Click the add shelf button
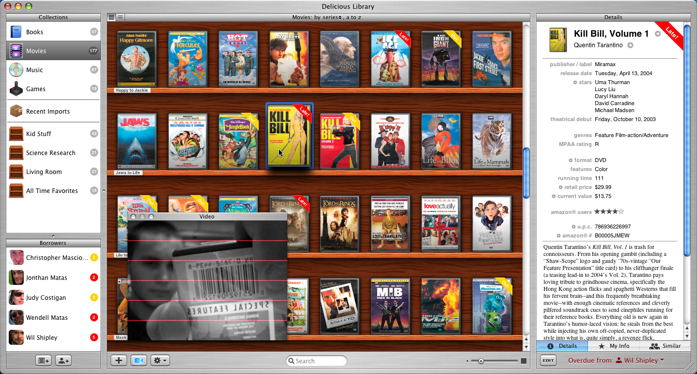Screen dimensions: 697x374 (43, 361)
